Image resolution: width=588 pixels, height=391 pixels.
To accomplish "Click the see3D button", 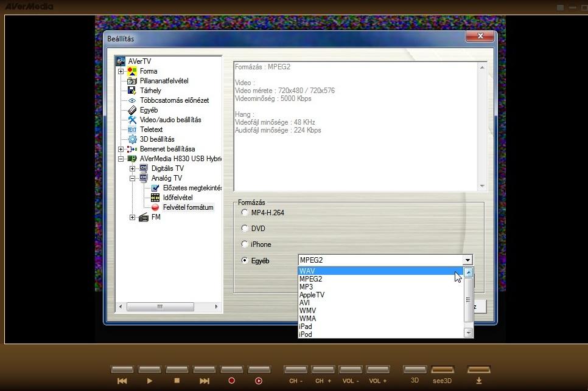I will click(x=442, y=381).
